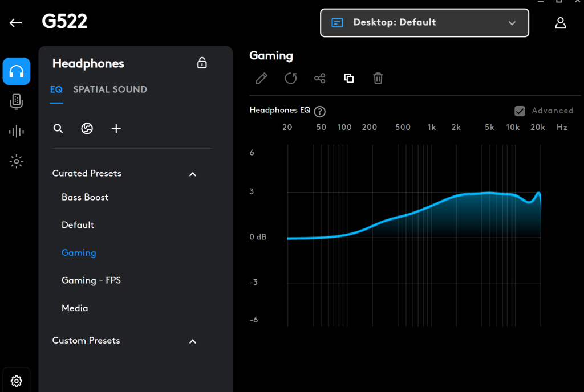
Task: Add a new EQ preset with plus
Action: pos(116,129)
